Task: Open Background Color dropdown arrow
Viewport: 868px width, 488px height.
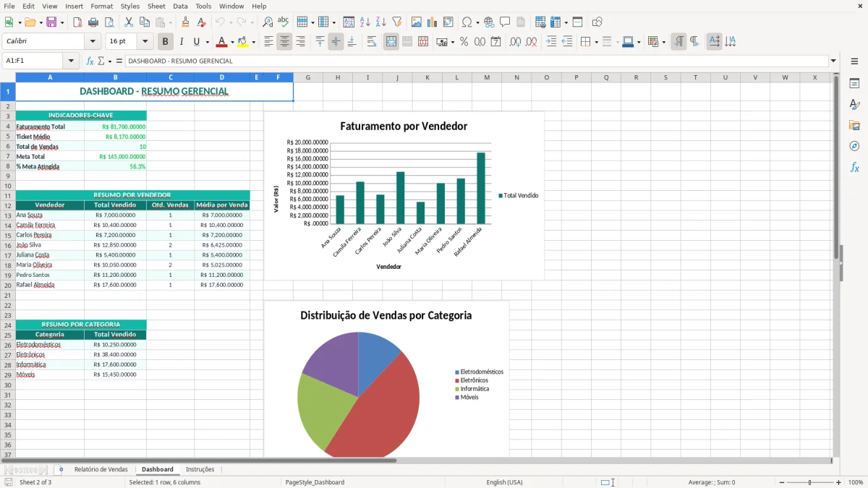Action: (x=253, y=42)
